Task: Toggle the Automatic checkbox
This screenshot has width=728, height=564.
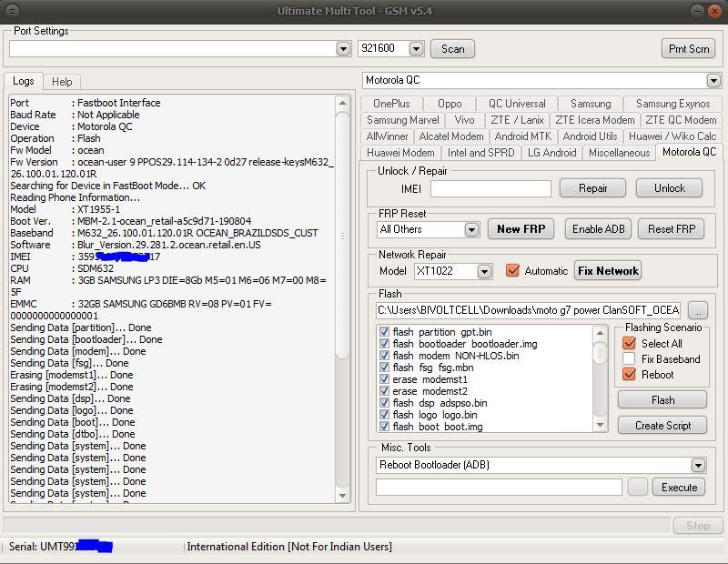Action: pyautogui.click(x=512, y=270)
